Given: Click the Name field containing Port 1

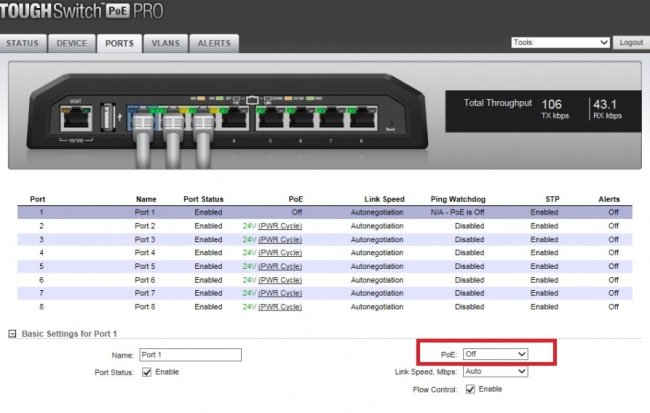Looking at the screenshot, I should tap(190, 355).
